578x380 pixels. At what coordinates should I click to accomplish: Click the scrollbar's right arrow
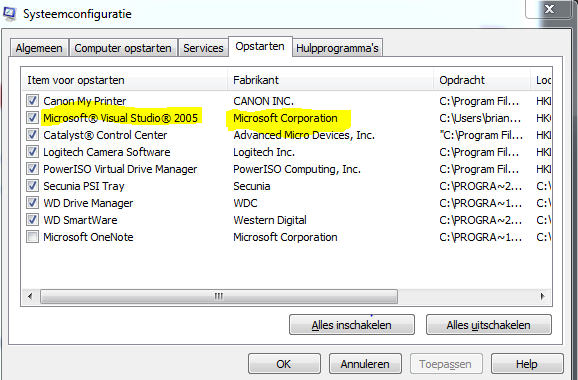pos(542,296)
